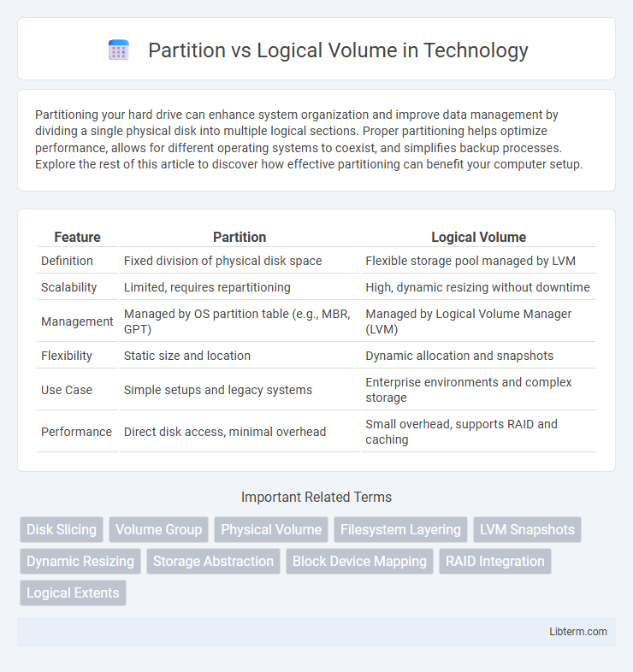Select the 'Scalability' row label

(x=68, y=287)
